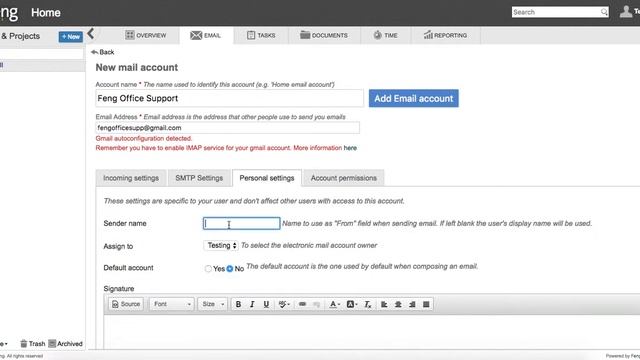Click the unlink icon in signature toolbar
This screenshot has width=640, height=360.
click(316, 304)
